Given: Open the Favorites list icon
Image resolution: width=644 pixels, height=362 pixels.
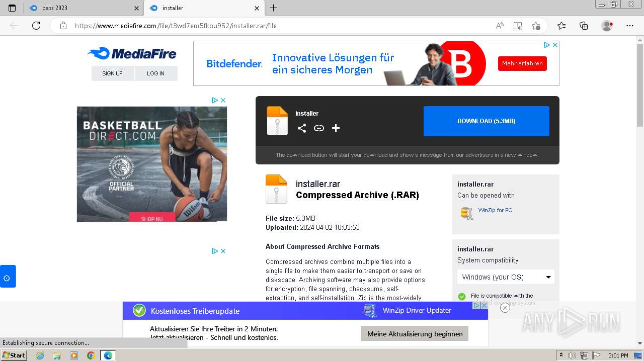Looking at the screenshot, I should 561,26.
